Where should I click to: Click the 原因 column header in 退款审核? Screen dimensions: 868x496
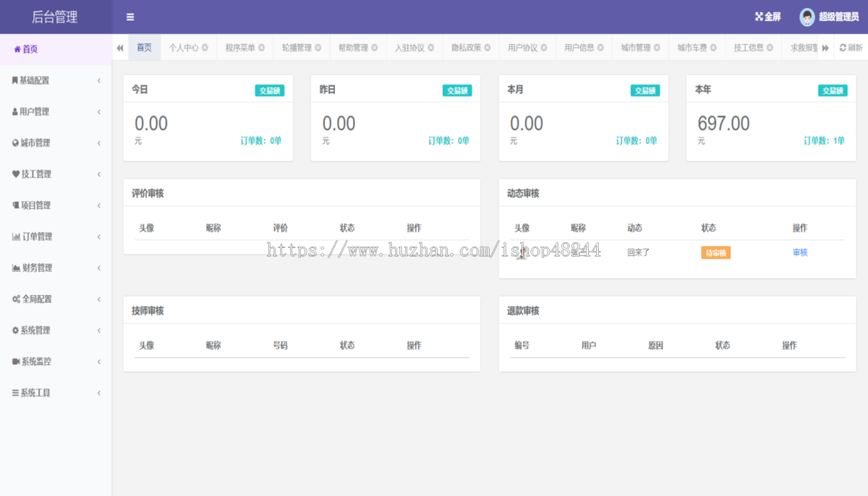tap(655, 346)
